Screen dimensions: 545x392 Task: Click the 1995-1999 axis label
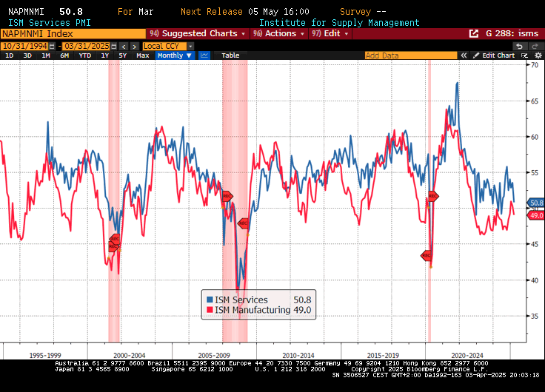(x=45, y=355)
